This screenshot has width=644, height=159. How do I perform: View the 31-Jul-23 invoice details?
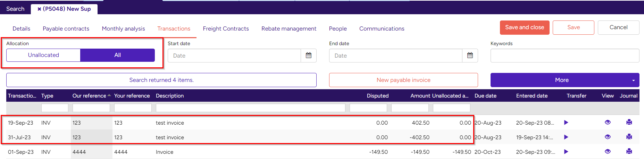pos(608,137)
